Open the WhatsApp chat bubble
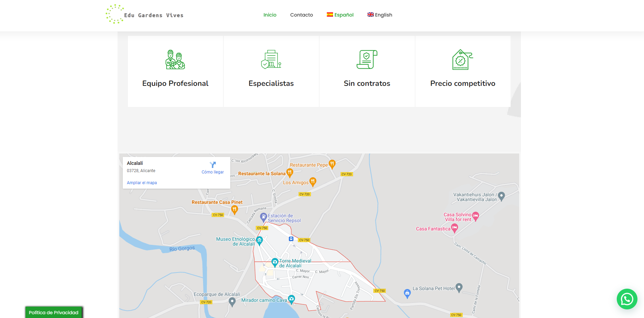The image size is (644, 318). pyautogui.click(x=627, y=299)
